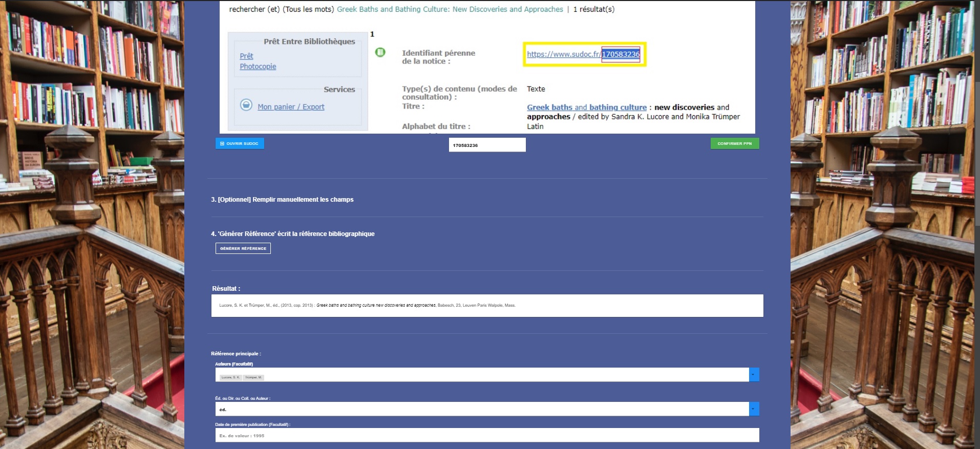Viewport: 980px width, 449px height.
Task: Select the Trümper, M. author tag
Action: pos(253,377)
